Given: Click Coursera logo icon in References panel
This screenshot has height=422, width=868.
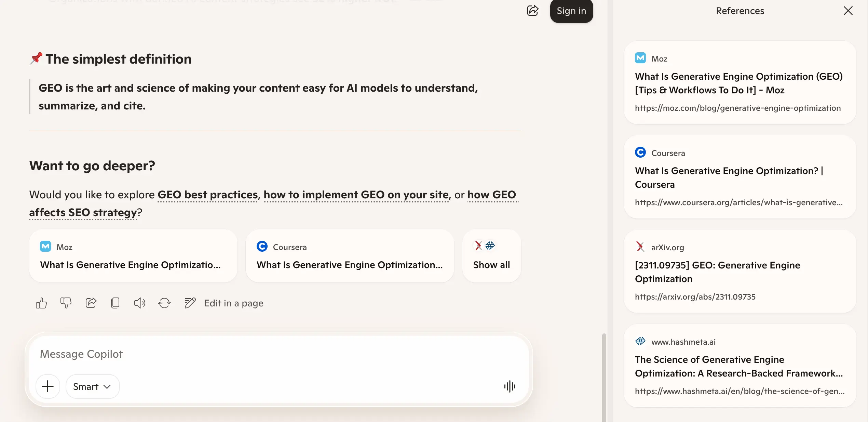Looking at the screenshot, I should [x=640, y=152].
